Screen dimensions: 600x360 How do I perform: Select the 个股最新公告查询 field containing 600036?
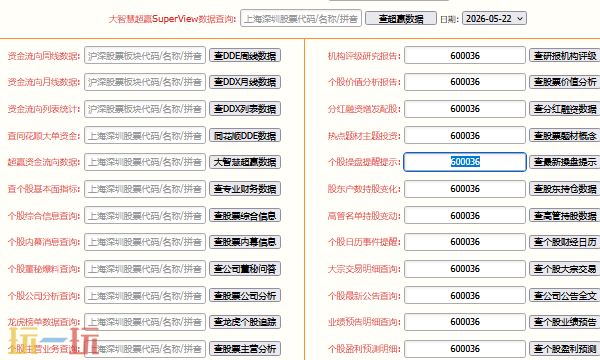coord(465,296)
